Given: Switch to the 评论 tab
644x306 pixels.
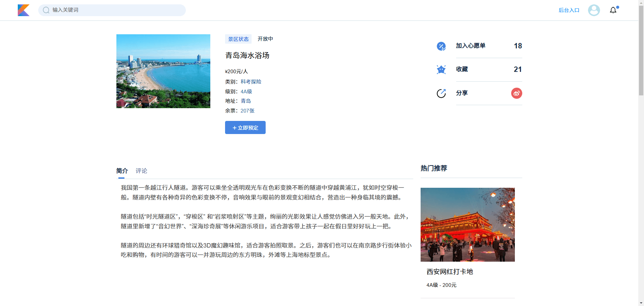Looking at the screenshot, I should coord(141,171).
